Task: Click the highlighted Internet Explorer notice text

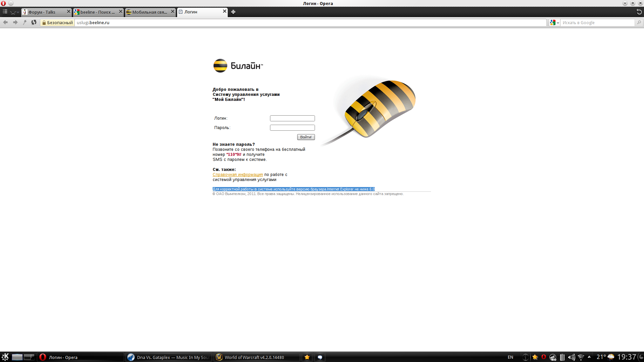Action: [x=293, y=189]
